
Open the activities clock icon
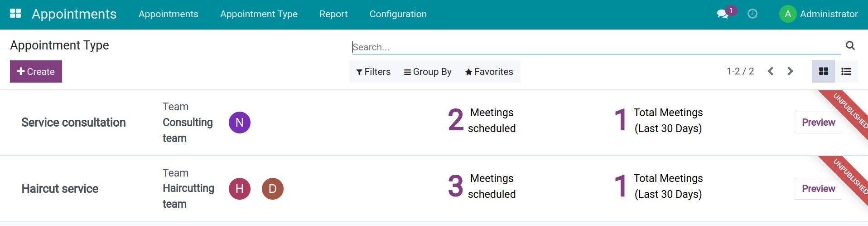[x=752, y=14]
